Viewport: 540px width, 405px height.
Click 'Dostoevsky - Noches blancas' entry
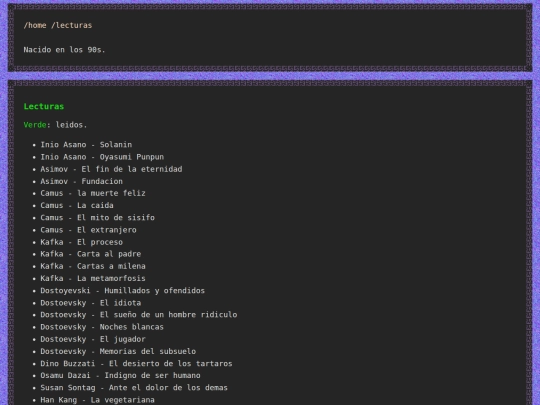point(102,327)
